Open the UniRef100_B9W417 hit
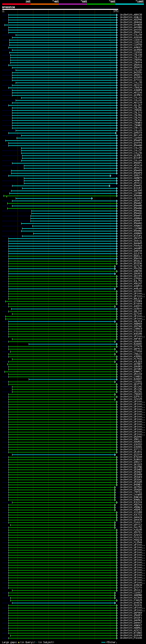 [131, 371]
